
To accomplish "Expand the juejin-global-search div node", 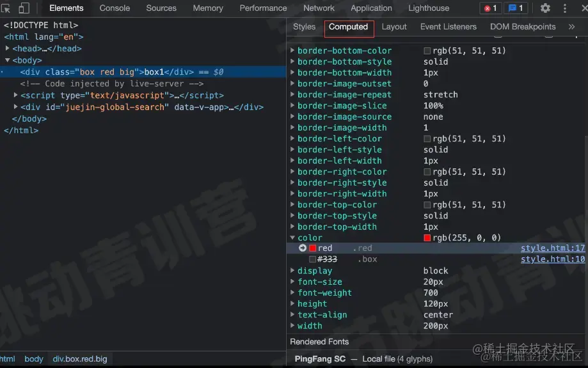I will 15,106.
